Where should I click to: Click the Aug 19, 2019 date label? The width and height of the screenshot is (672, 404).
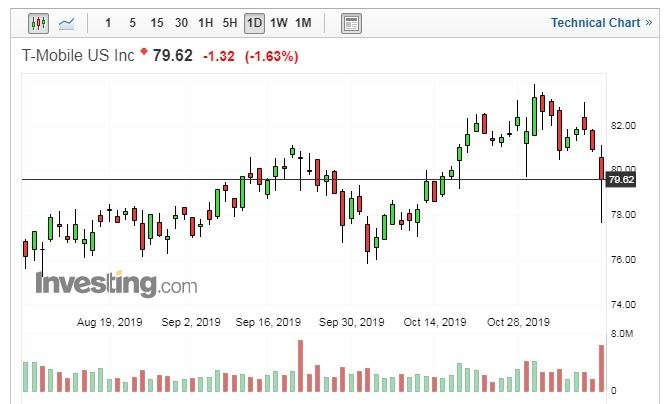tap(110, 322)
